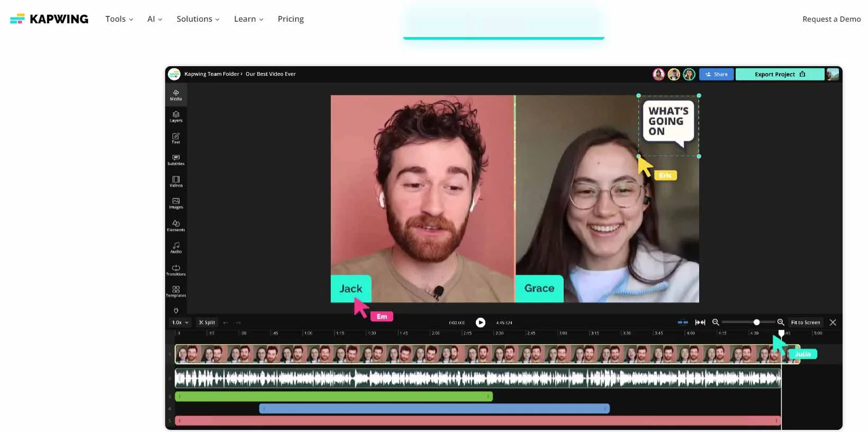Open the Templates panel
The width and height of the screenshot is (868, 432).
pos(176,291)
